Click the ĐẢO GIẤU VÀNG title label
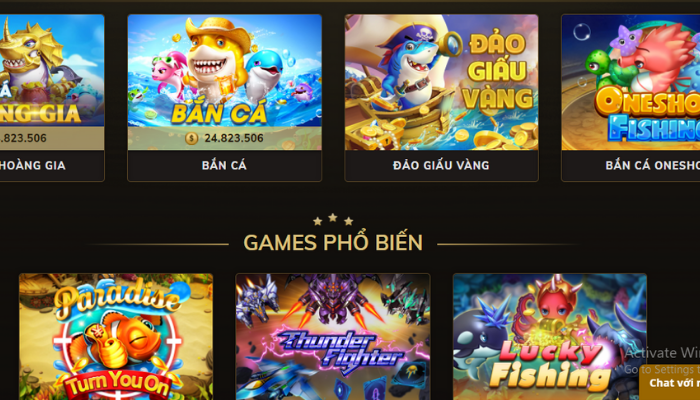 click(441, 165)
